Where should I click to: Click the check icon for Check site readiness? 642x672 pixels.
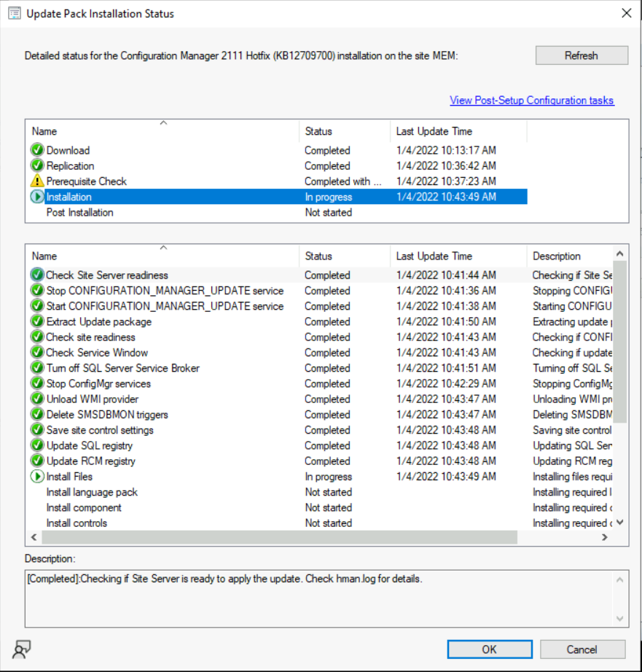click(x=37, y=337)
